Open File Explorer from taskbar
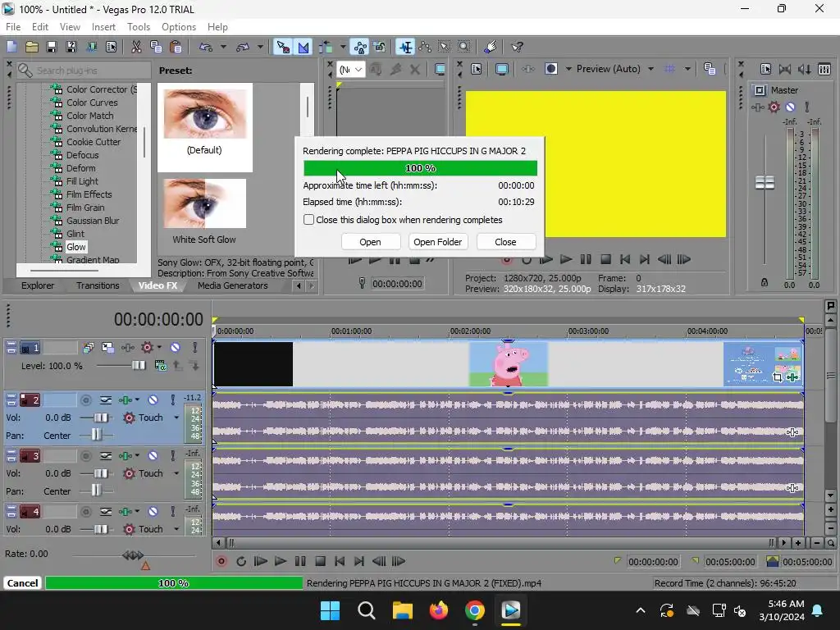Screen dimensions: 840x630 click(402, 610)
